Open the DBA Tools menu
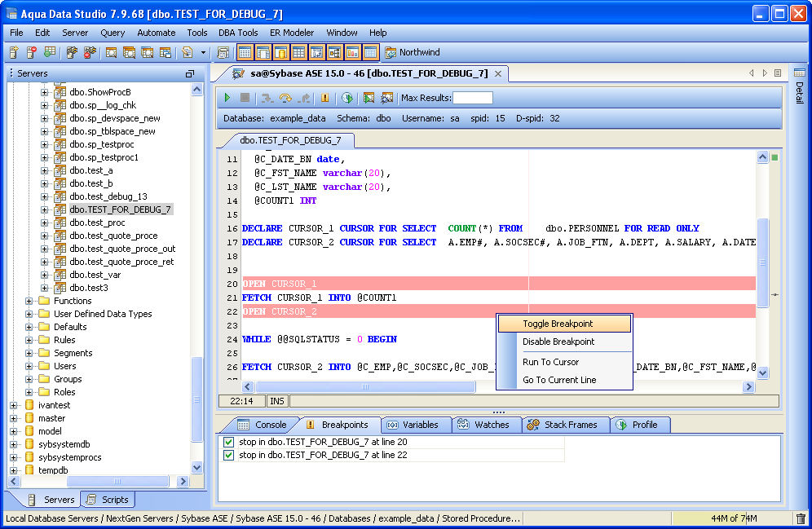The height and width of the screenshot is (529, 812). coord(238,33)
